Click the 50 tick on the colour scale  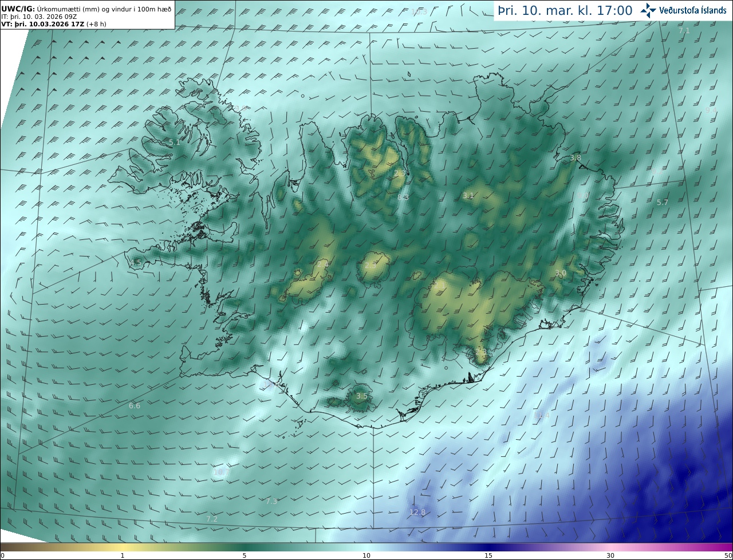point(728,555)
